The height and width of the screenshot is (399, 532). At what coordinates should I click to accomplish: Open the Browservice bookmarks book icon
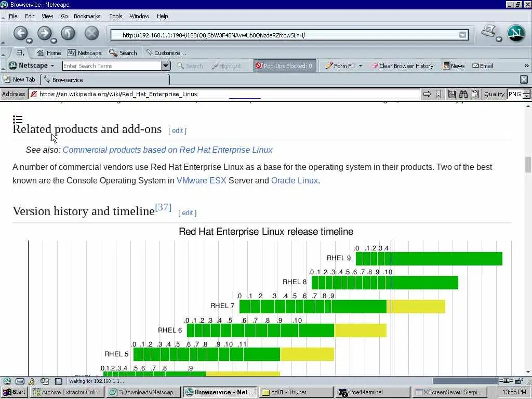point(452,94)
